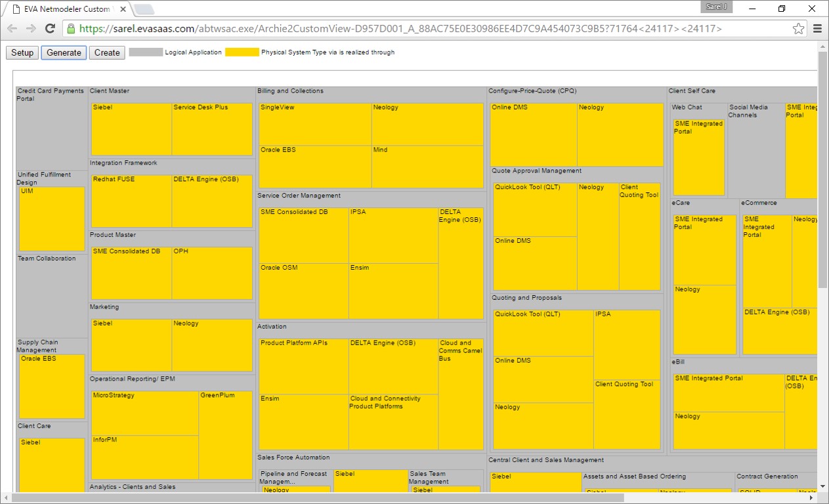This screenshot has width=829, height=504.
Task: Select Cloud and Connectivity Product Platforms box
Action: 393,422
